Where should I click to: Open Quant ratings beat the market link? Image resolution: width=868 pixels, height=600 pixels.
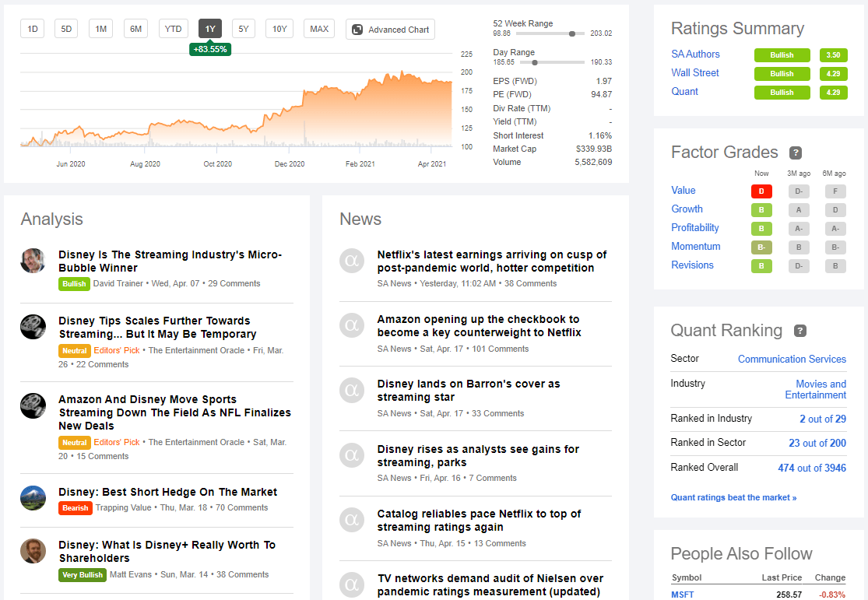[733, 497]
